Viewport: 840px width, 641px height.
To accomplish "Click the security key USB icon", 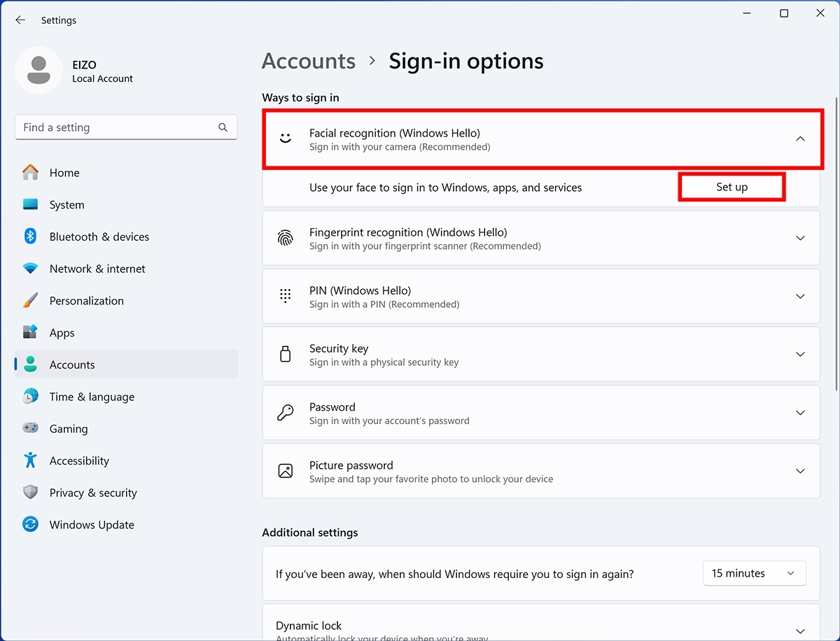I will click(285, 354).
